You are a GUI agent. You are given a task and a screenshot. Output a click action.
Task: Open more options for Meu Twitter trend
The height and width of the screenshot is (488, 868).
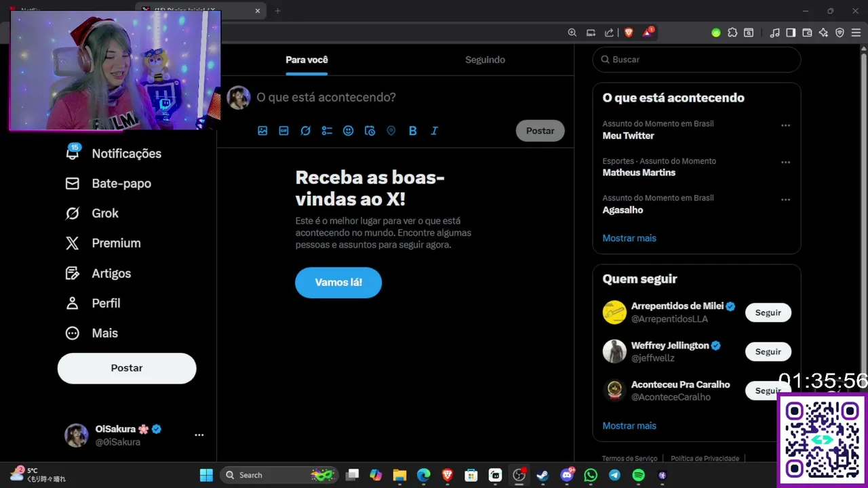tap(785, 125)
